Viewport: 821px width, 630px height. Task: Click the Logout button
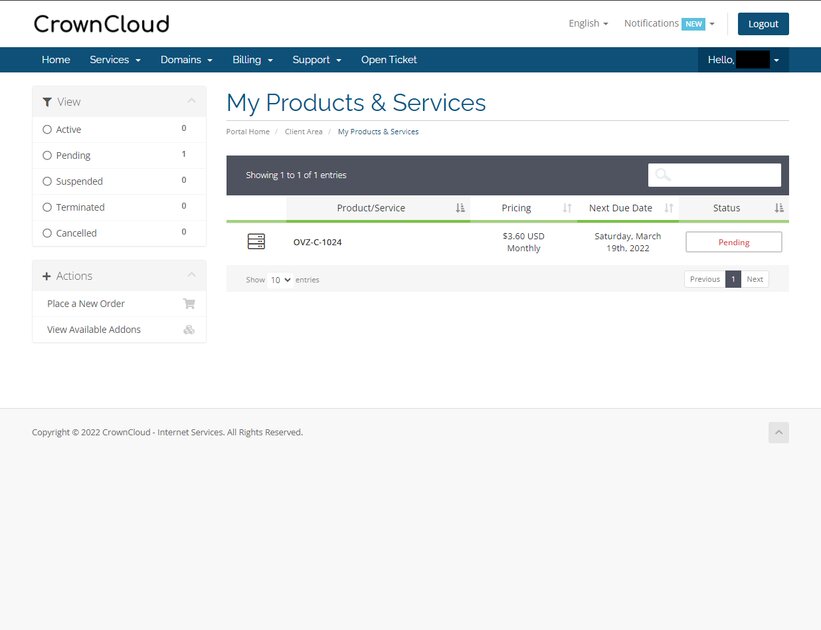coord(763,24)
